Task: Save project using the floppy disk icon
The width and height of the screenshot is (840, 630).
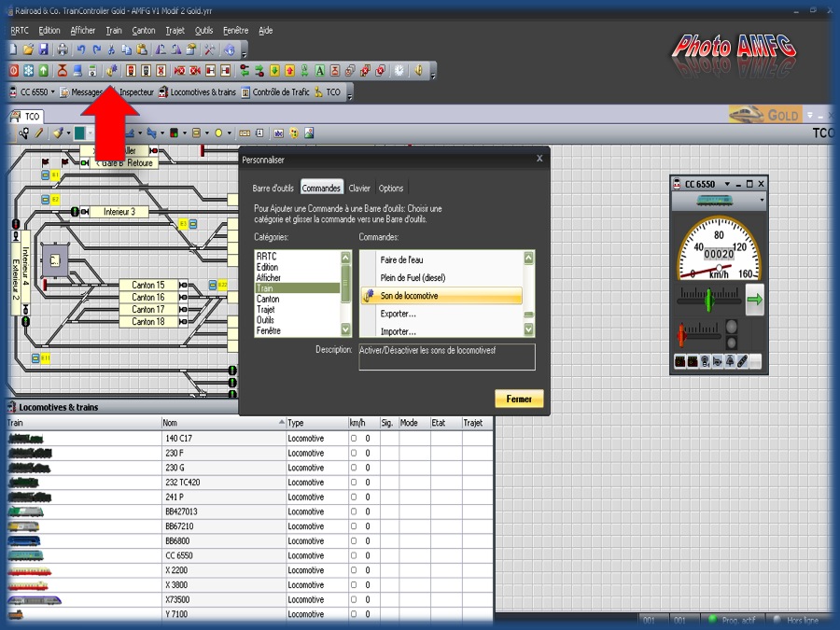Action: [x=44, y=49]
